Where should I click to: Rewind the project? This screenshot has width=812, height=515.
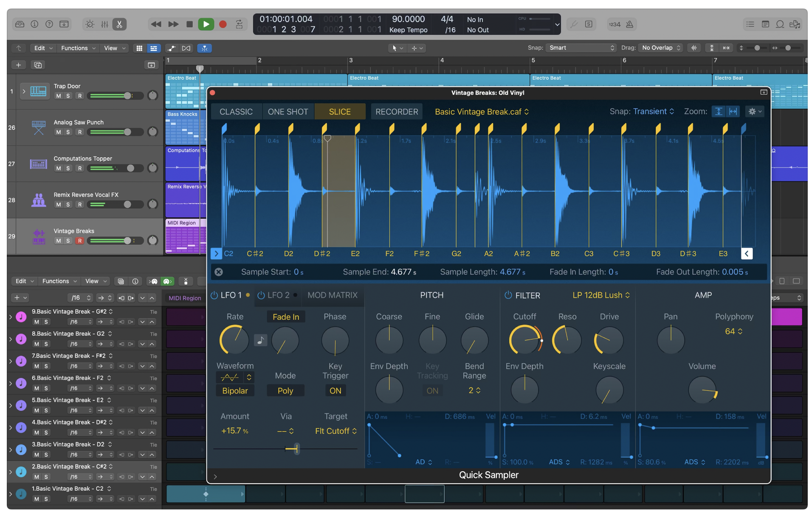(x=156, y=24)
